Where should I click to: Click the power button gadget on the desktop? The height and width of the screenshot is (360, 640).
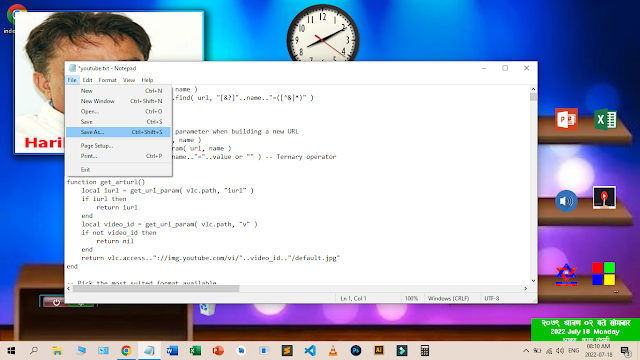(x=56, y=302)
